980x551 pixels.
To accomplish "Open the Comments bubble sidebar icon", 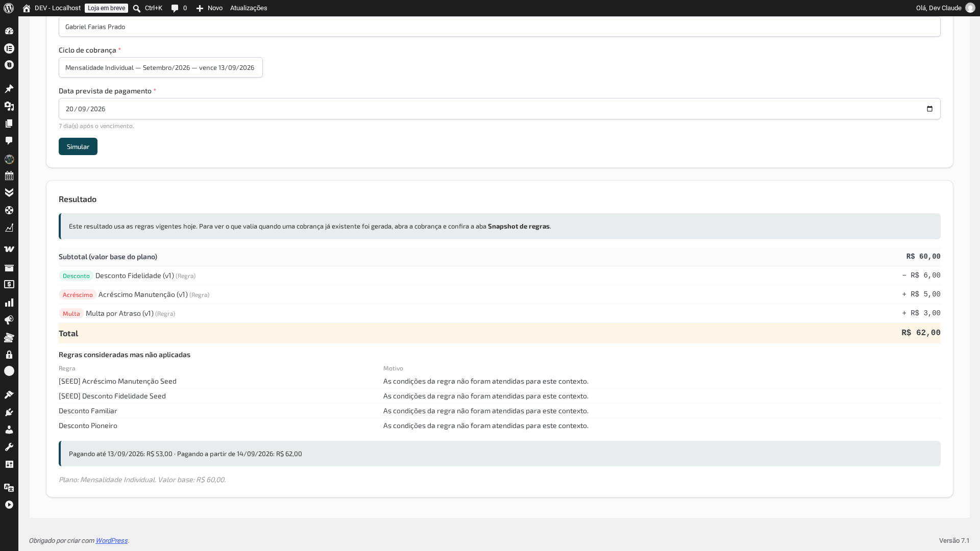I will point(9,141).
